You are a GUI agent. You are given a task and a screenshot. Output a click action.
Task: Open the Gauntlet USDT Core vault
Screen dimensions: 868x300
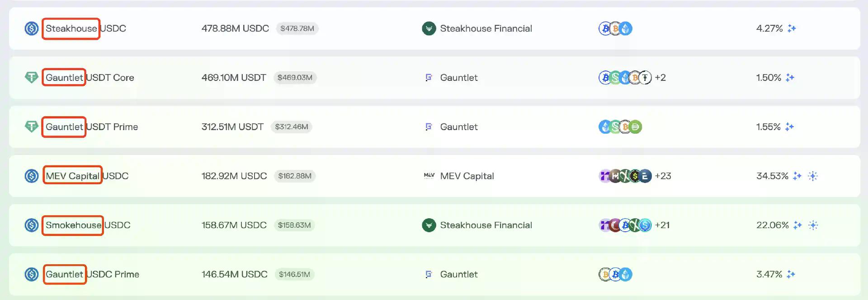click(90, 78)
